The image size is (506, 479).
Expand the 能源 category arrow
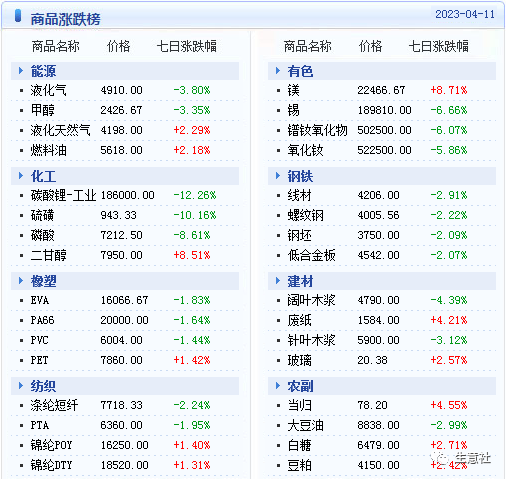[21, 71]
